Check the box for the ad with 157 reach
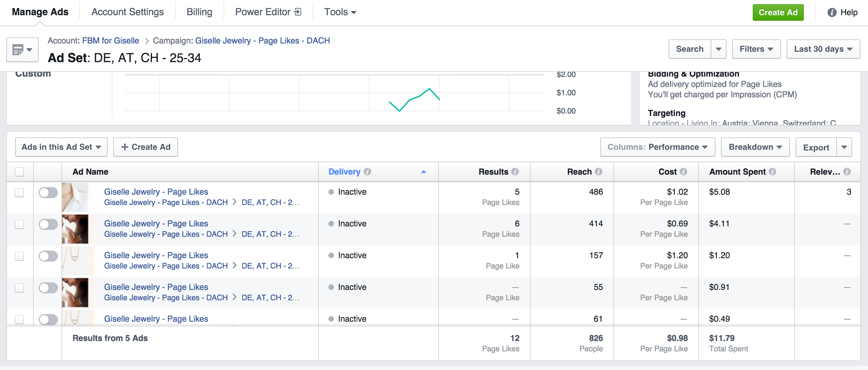 click(x=19, y=256)
